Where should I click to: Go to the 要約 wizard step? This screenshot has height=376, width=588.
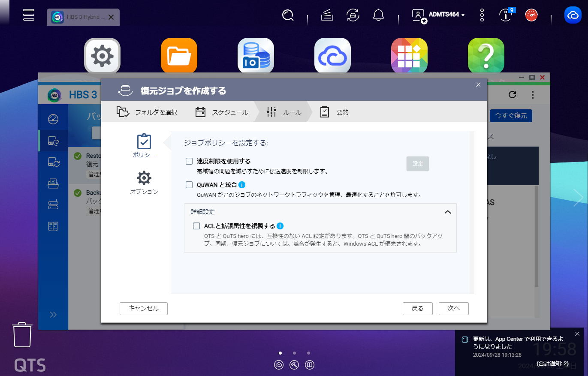tap(334, 112)
